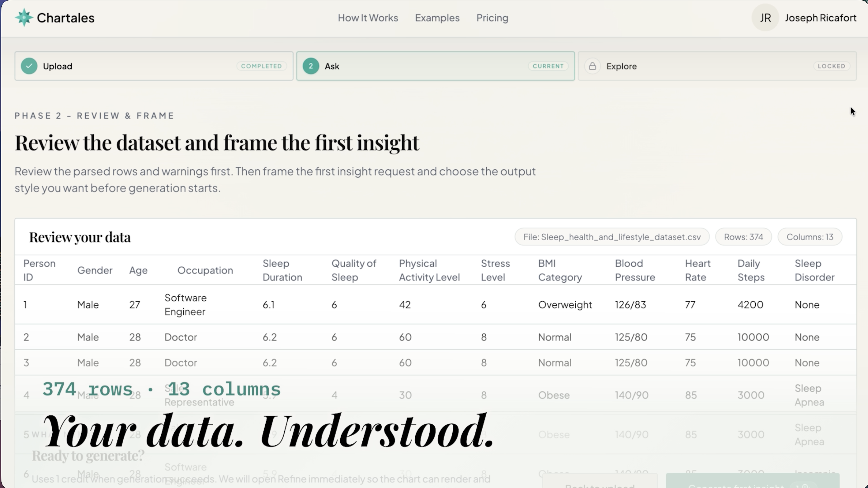
Task: Click the Chartales brand name text
Action: 65,18
